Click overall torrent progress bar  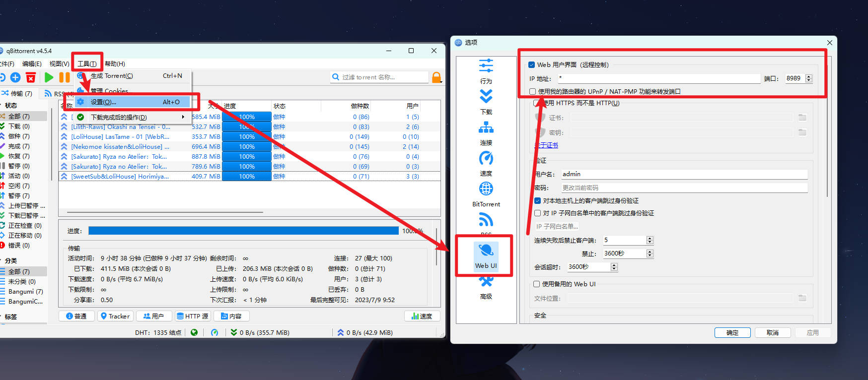click(243, 231)
